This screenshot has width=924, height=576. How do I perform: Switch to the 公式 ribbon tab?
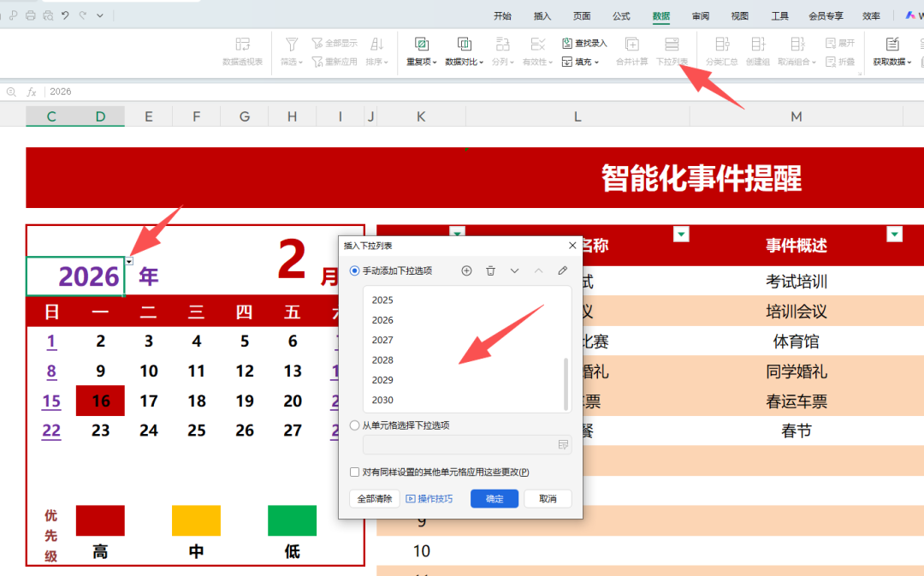(x=621, y=15)
